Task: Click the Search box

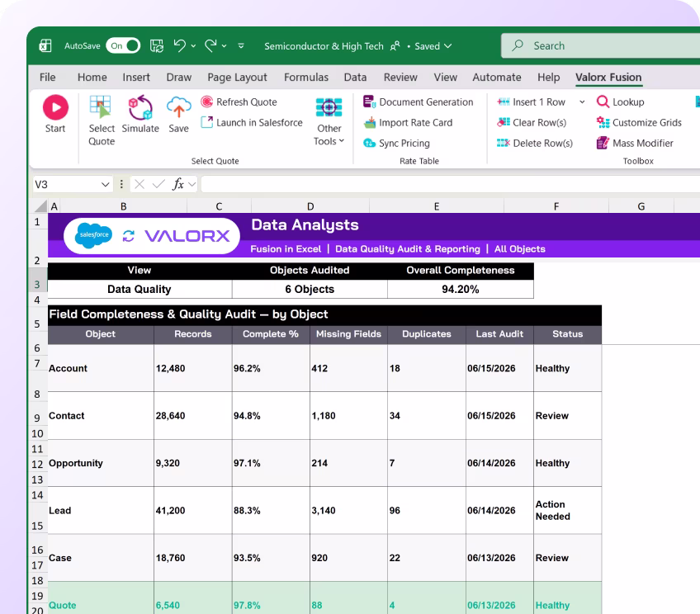Action: pyautogui.click(x=600, y=45)
